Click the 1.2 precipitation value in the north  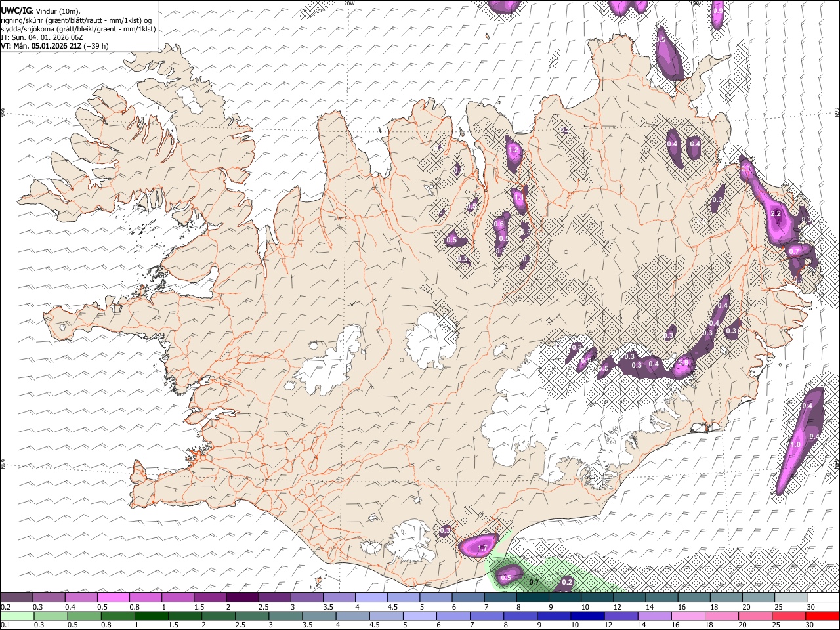(x=514, y=150)
